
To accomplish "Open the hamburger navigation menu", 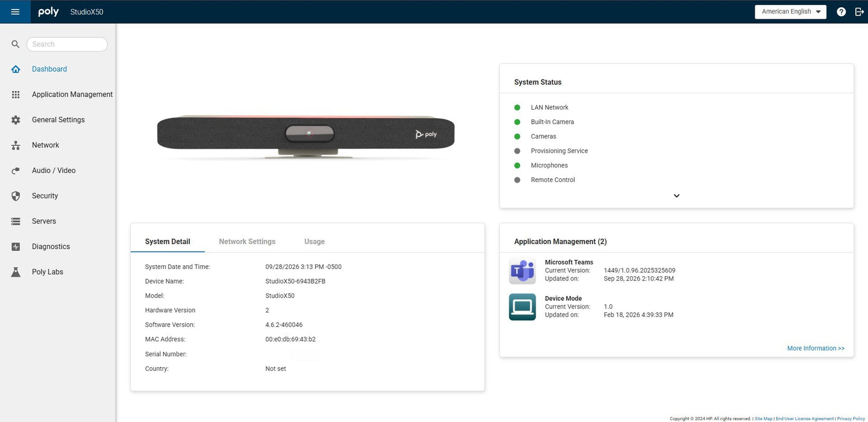I will click(15, 11).
